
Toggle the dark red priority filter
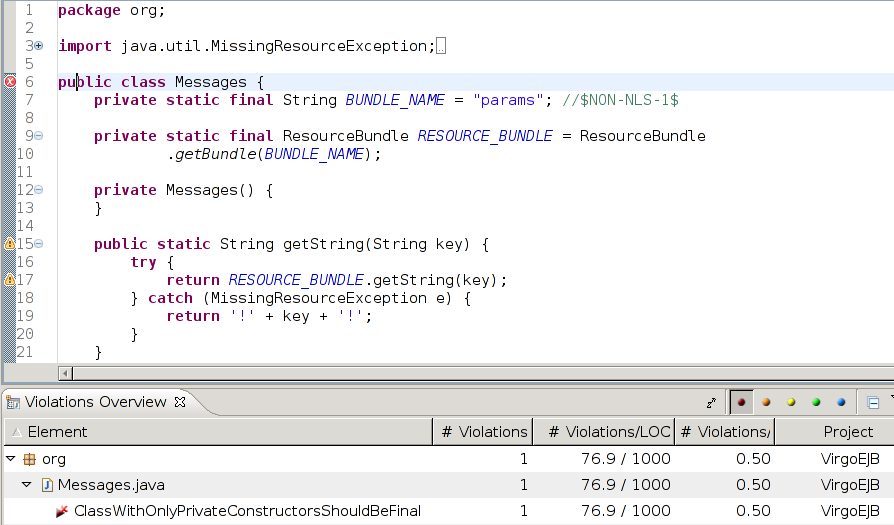[x=741, y=403]
